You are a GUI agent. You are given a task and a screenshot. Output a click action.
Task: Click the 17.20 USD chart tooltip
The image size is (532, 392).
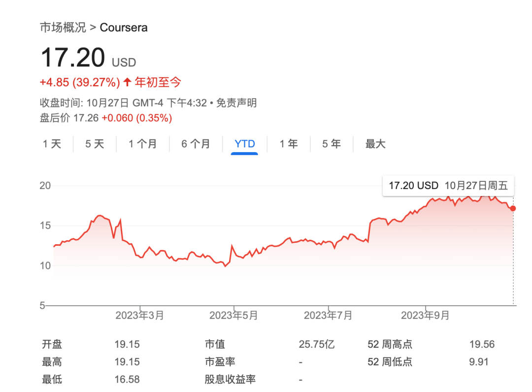(x=448, y=186)
